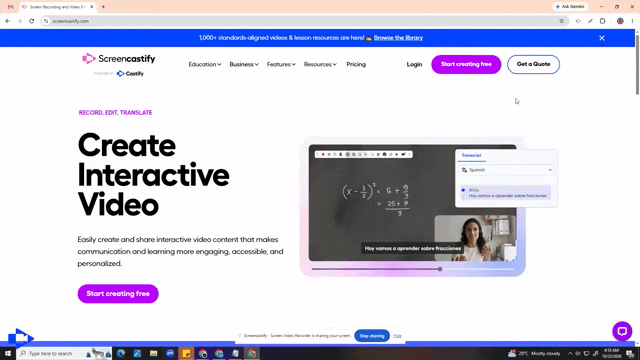Click the pen extension icon in toolbar
The height and width of the screenshot is (360, 640).
pyautogui.click(x=590, y=21)
